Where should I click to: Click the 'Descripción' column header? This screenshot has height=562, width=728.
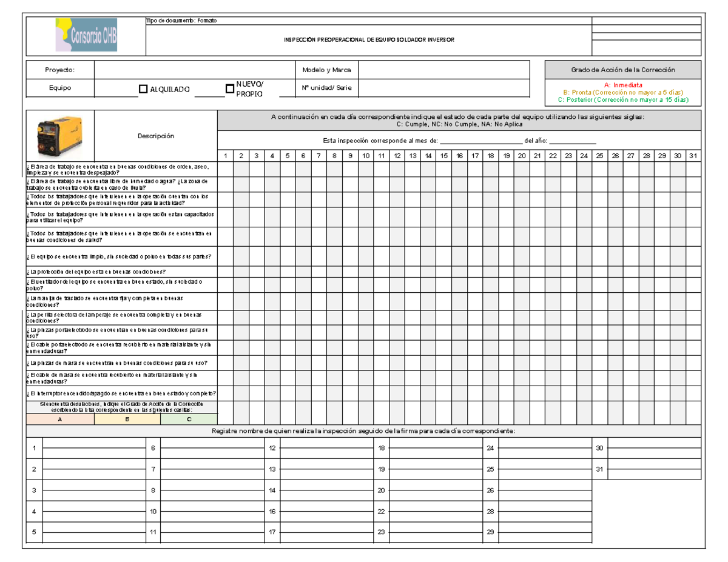pyautogui.click(x=156, y=136)
